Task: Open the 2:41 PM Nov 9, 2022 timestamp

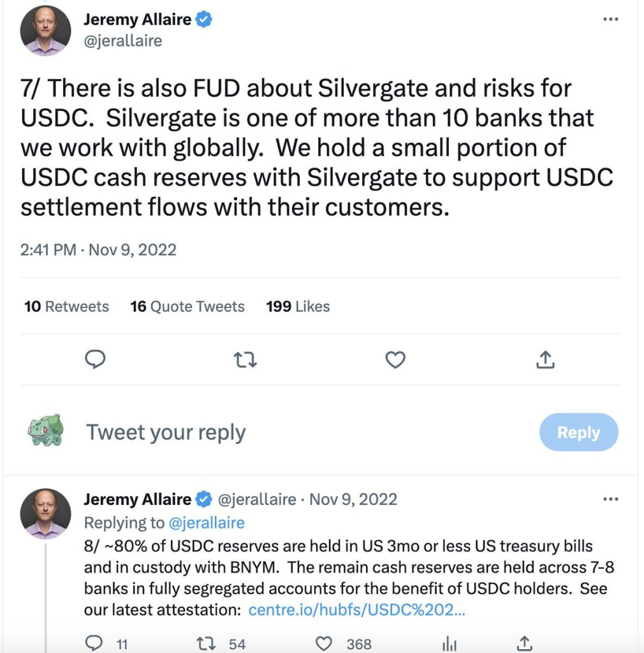Action: pos(98,250)
